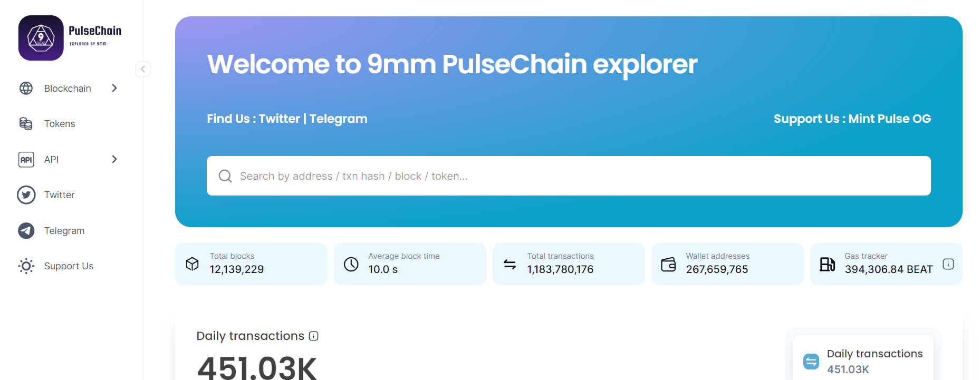Click the Telegram paper plane icon
Screen dimensions: 980x380
(x=26, y=230)
